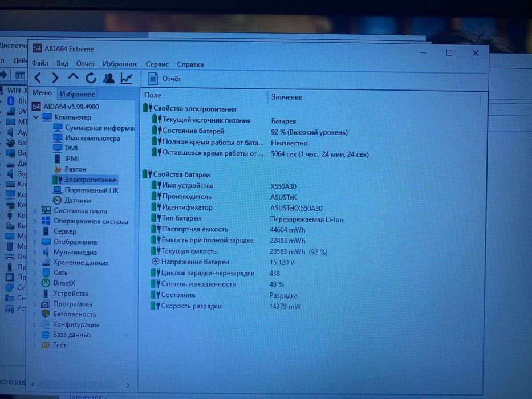Select Имя компьютера tree item
The image size is (532, 399).
click(x=87, y=138)
